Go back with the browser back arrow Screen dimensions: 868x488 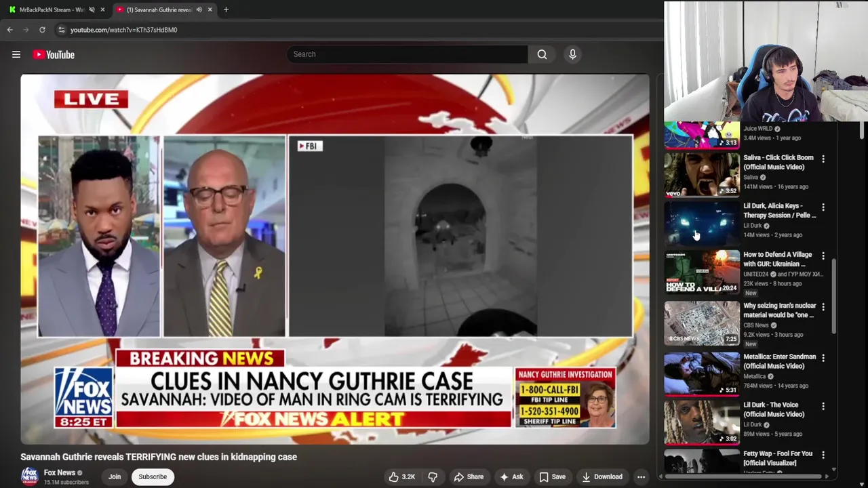[9, 30]
